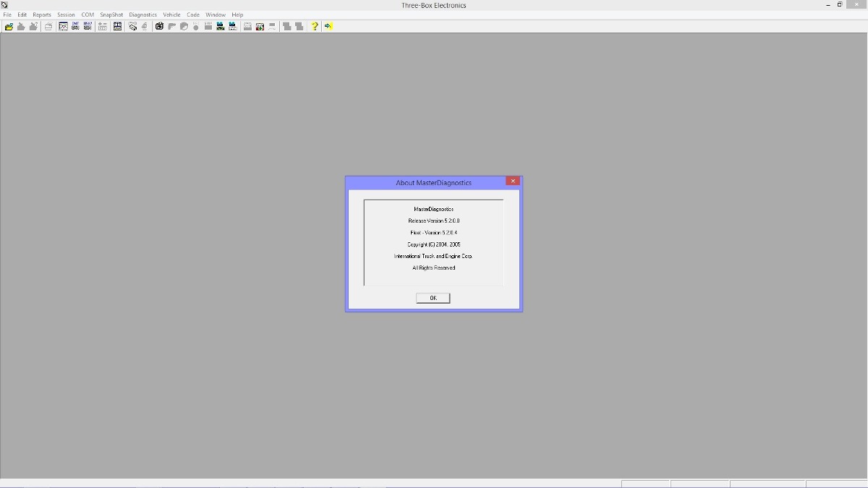This screenshot has width=868, height=488.
Task: Click the 'MasterDiagnostics' product name text
Action: 434,209
